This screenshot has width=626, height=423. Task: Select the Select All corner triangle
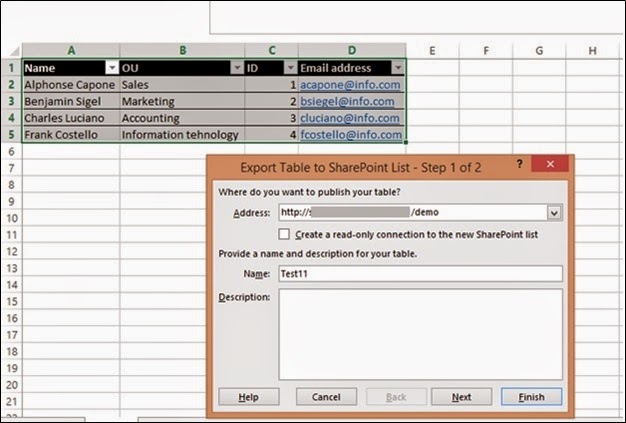[14, 51]
